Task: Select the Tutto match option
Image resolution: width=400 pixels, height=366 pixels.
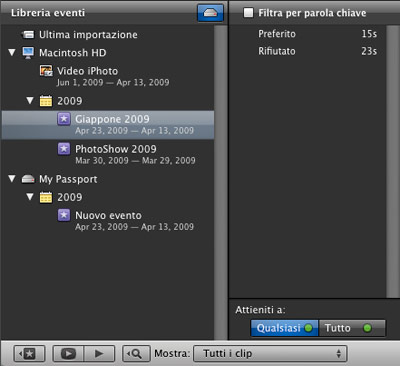Action: tap(352, 328)
